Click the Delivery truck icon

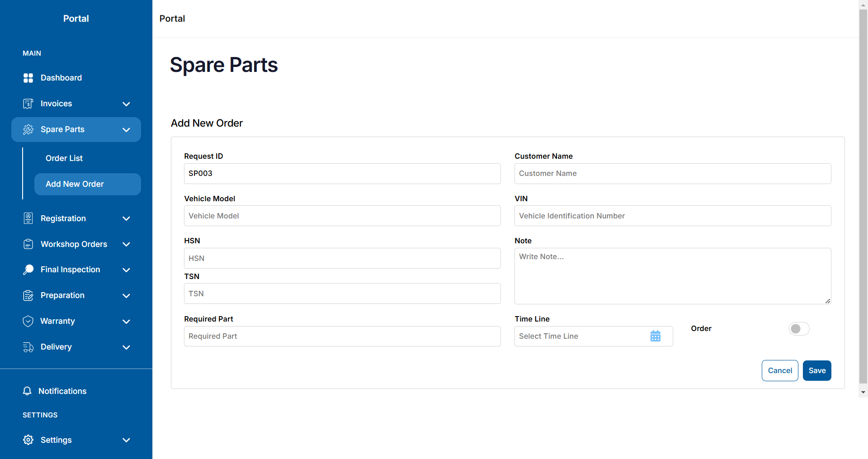pos(28,347)
